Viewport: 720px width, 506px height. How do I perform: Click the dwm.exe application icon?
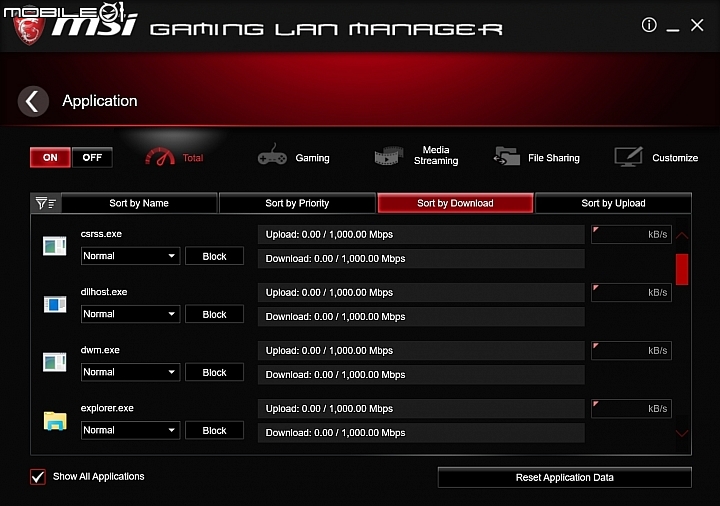coord(55,362)
